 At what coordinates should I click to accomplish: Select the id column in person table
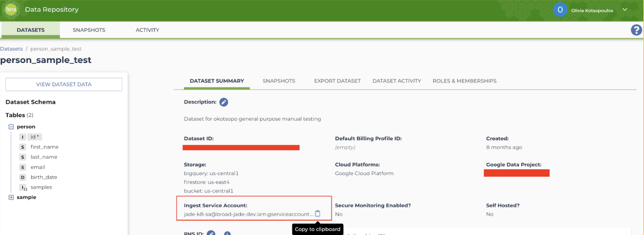(x=35, y=137)
